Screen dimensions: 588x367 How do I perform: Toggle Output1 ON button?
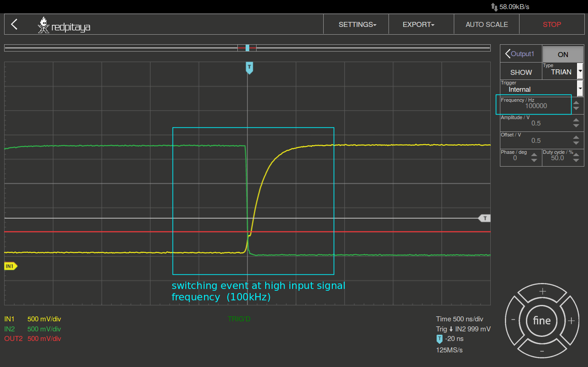(x=563, y=54)
